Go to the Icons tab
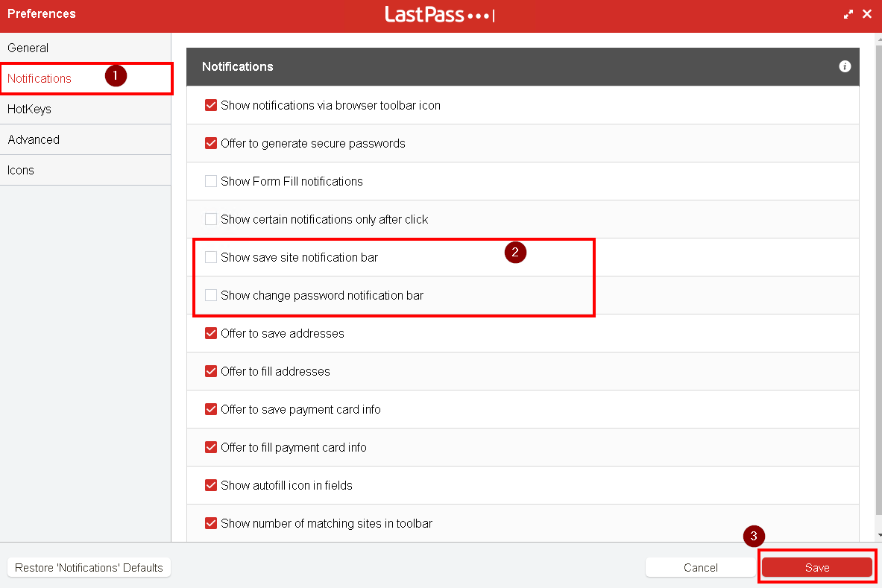The height and width of the screenshot is (588, 882). (86, 171)
